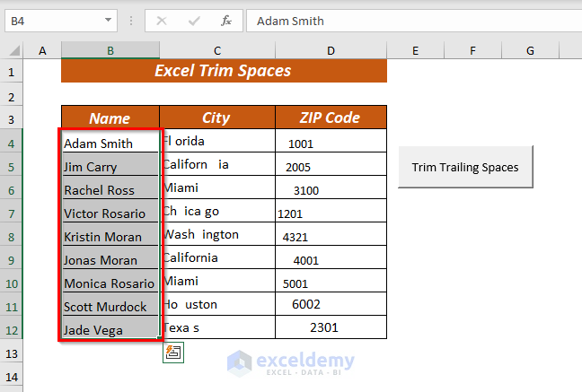Select row 1 header

point(11,72)
